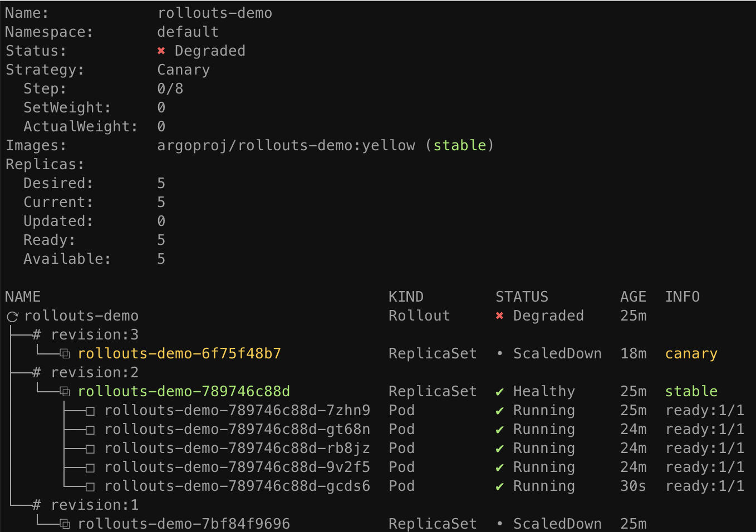The height and width of the screenshot is (532, 756).
Task: Click the green 'stable' label in the INFO column
Action: click(691, 391)
